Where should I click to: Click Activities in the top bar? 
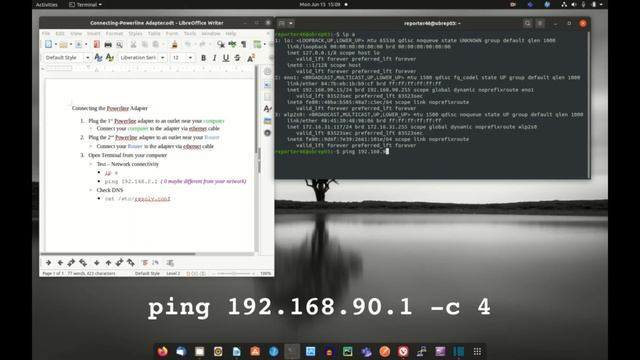click(47, 4)
